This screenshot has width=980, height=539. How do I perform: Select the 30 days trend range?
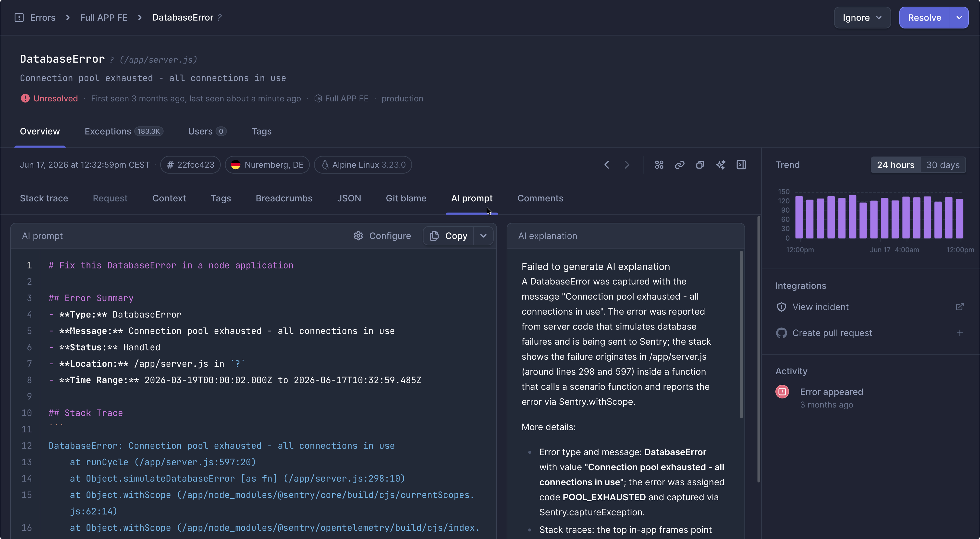(943, 165)
